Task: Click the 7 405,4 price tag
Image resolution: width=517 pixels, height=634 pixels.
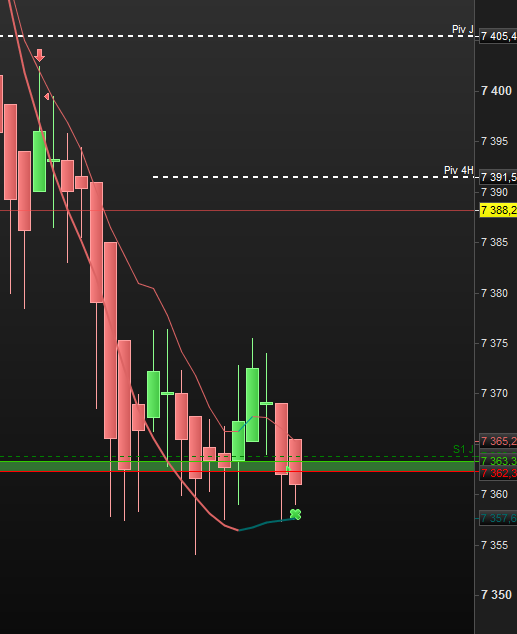Action: click(498, 36)
